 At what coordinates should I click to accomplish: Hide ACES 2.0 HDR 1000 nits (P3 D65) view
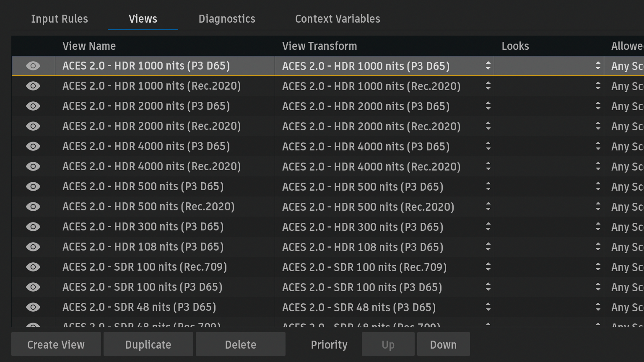33,66
